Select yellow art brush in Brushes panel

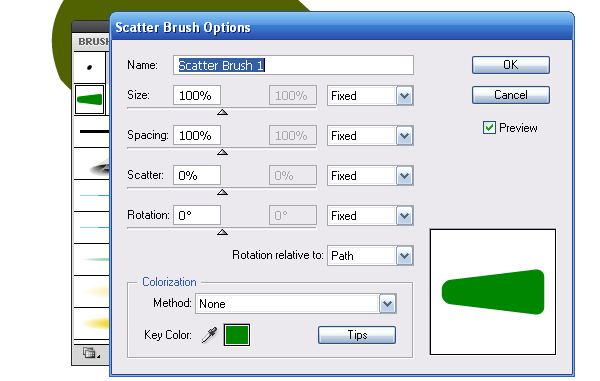pyautogui.click(x=92, y=324)
